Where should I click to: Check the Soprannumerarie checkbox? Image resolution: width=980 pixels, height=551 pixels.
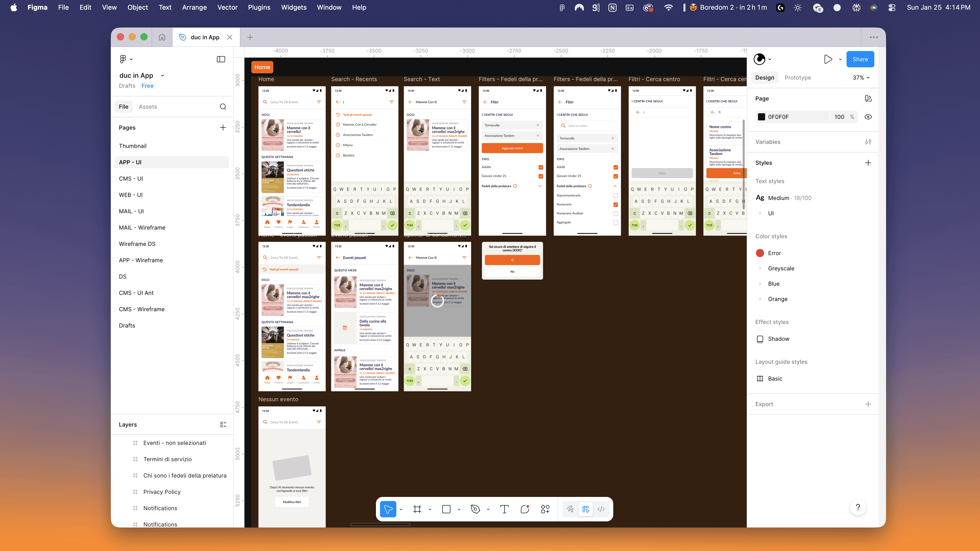616,195
